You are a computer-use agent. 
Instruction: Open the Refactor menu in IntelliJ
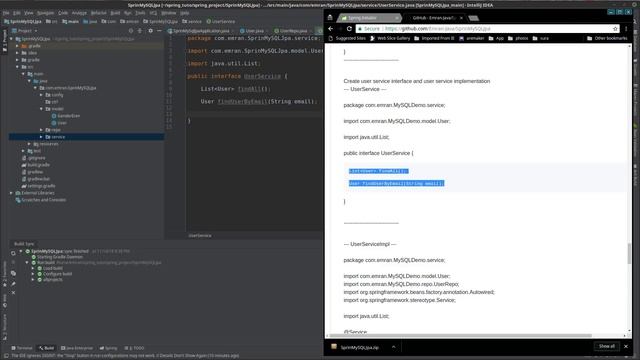pyautogui.click(x=98, y=13)
